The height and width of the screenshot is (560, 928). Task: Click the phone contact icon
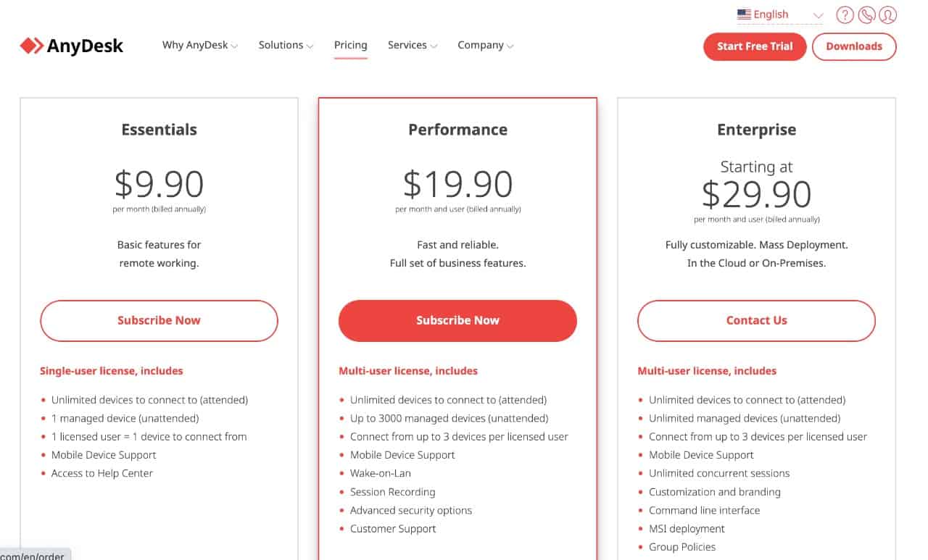866,14
